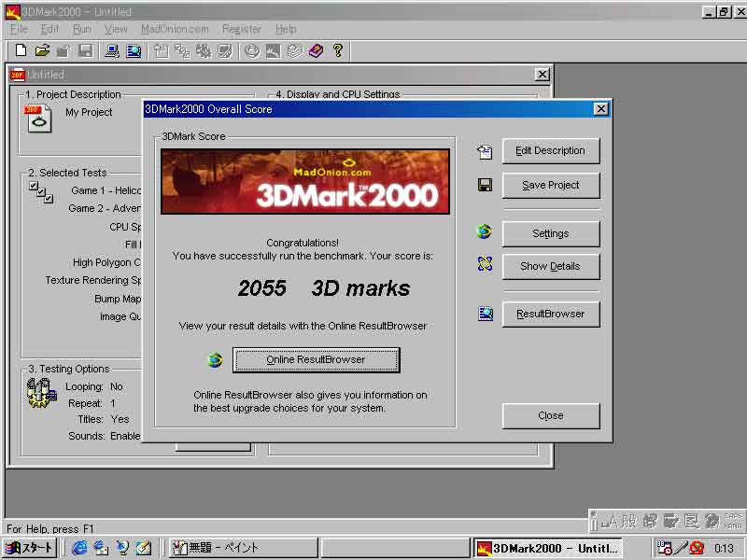Click the My Project document icon

click(x=37, y=119)
